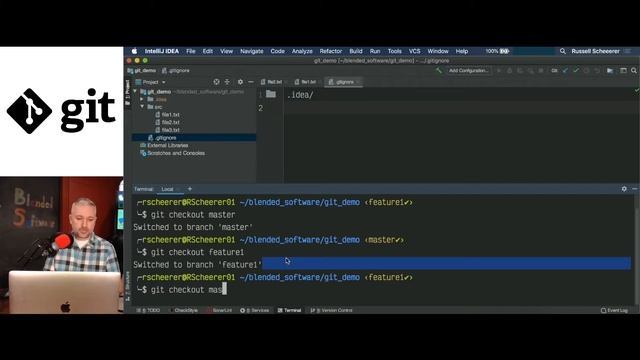Open the Run menu
Screen dimensions: 640x360
(375, 51)
